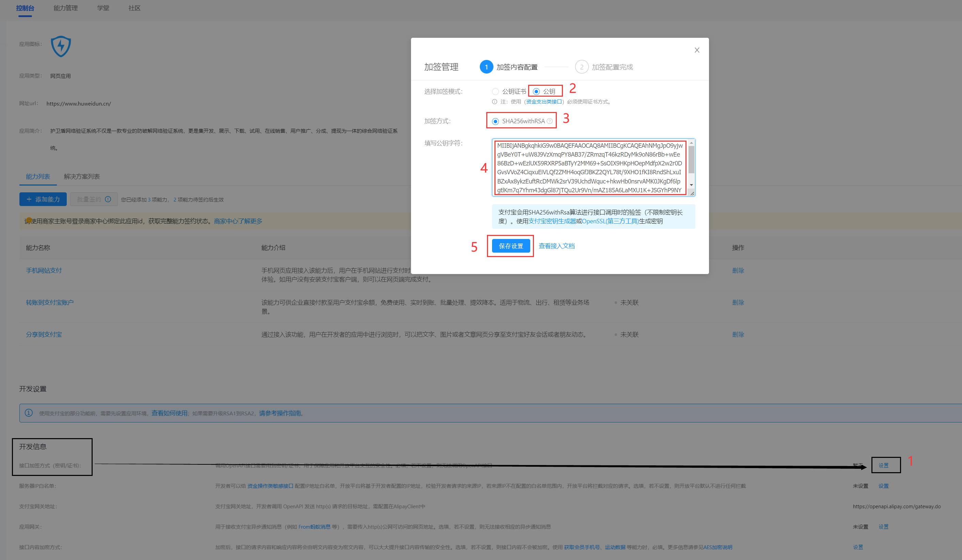Switch to the 解决方案列表 tab
This screenshot has width=962, height=560.
82,176
